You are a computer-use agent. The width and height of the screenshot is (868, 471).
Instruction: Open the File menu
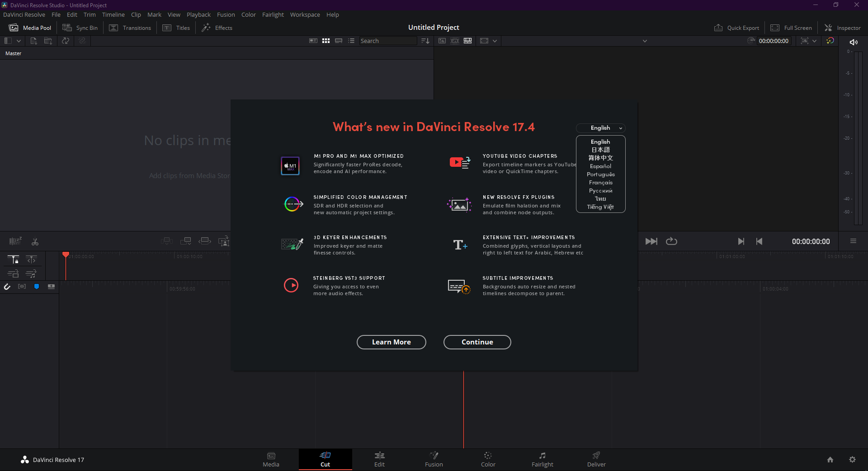[x=56, y=14]
